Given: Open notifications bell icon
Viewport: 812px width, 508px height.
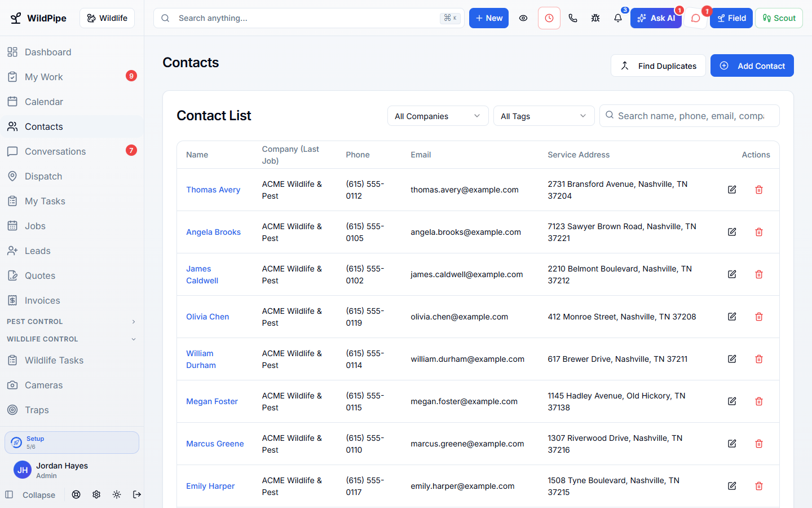Looking at the screenshot, I should 618,18.
